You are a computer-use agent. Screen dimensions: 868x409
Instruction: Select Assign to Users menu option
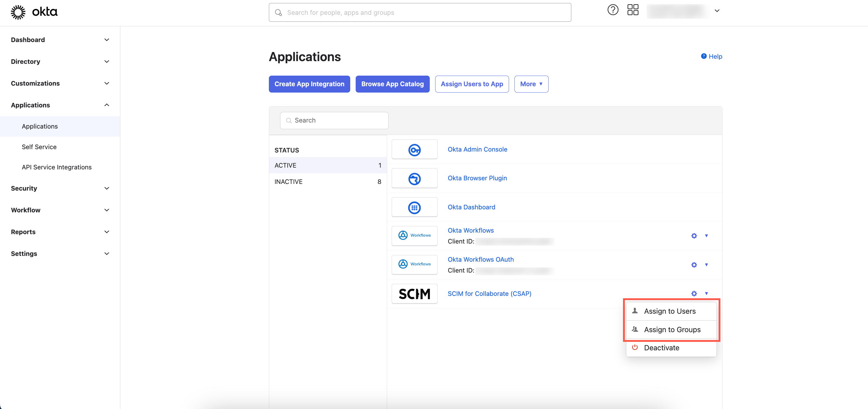pyautogui.click(x=670, y=311)
